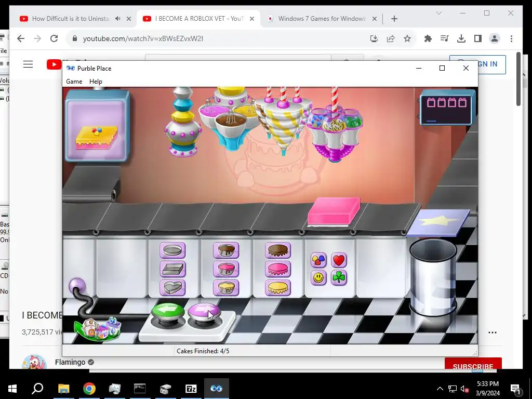Open Chrome from the taskbar
Screen dimensions: 532x399
coord(89,389)
